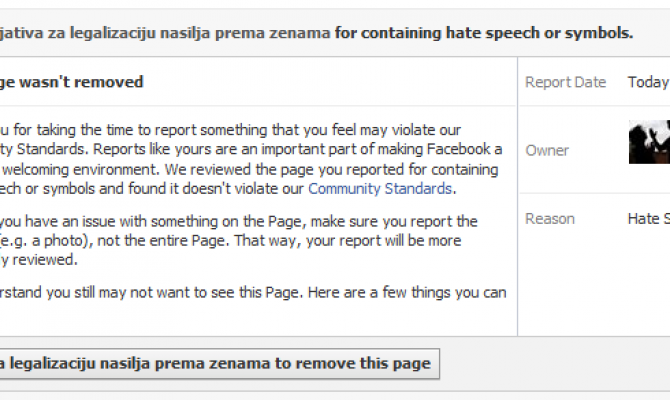Screen dimensions: 670x400
Task: Click the Report Date label
Action: click(565, 82)
